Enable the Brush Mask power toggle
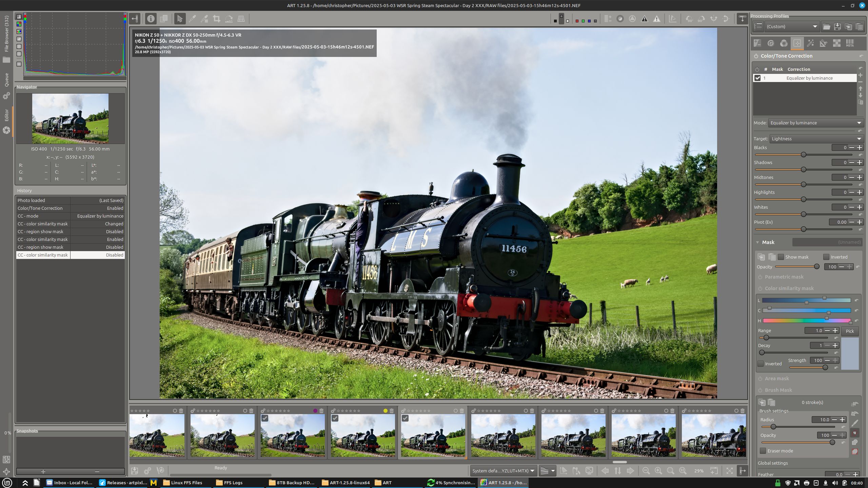The image size is (868, 488). click(x=760, y=390)
